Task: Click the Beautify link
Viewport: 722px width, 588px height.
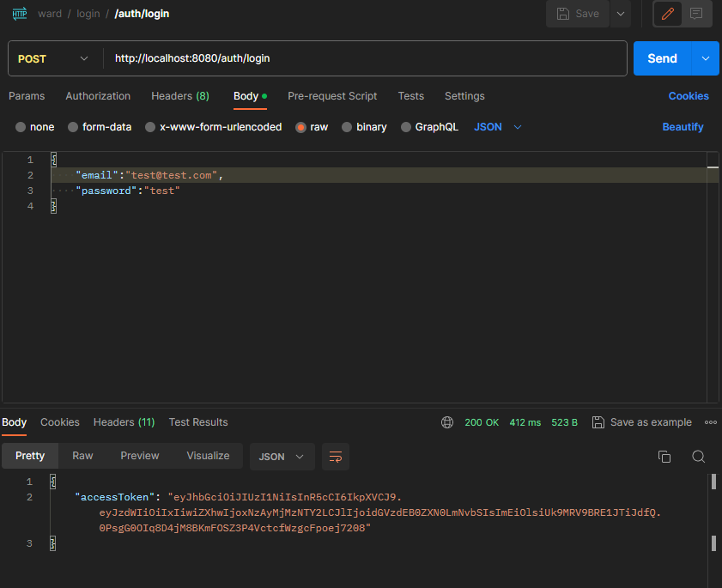Action: click(683, 127)
